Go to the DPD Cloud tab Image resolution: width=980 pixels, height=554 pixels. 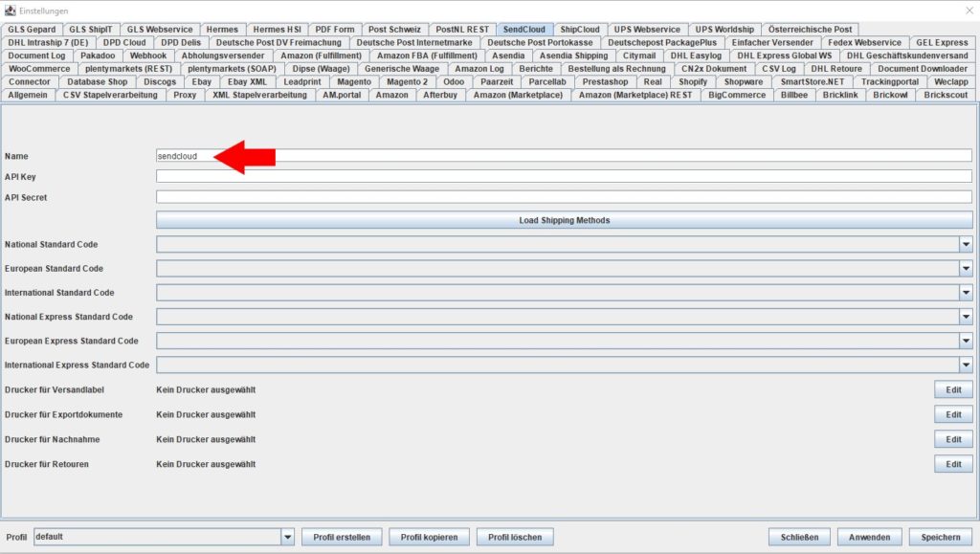(124, 42)
